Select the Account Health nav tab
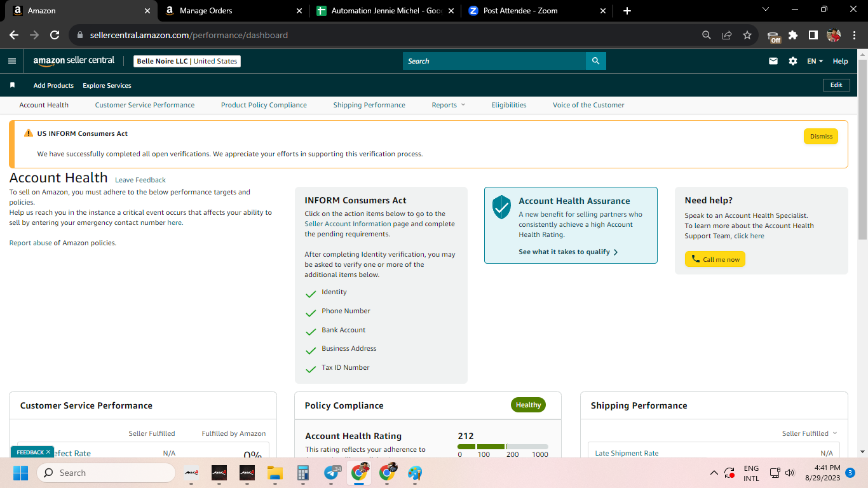Viewport: 868px width, 488px height. point(44,105)
